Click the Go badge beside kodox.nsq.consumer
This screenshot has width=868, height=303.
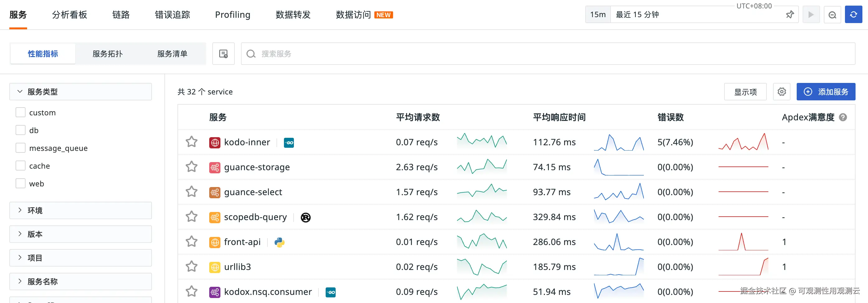pos(331,292)
